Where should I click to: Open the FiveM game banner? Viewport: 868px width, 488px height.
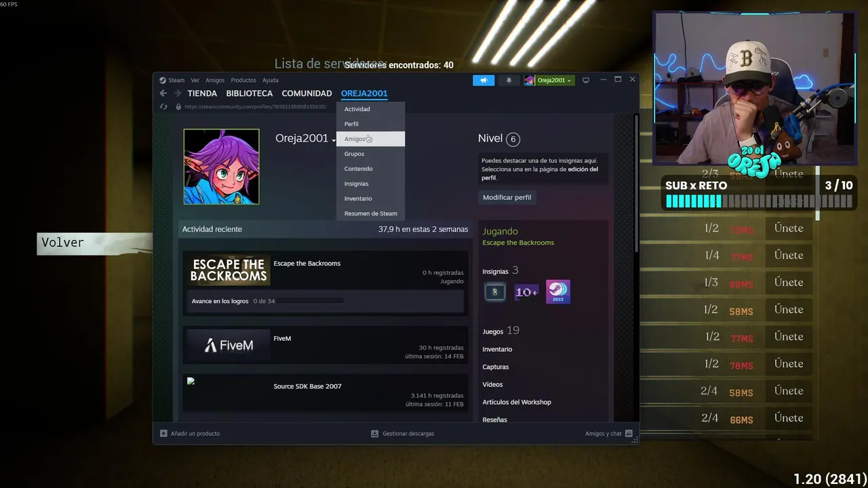click(x=229, y=345)
